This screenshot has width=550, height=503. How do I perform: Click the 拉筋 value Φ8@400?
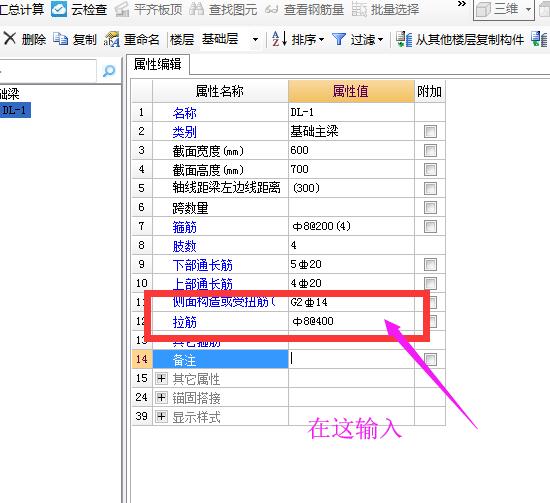[x=351, y=321]
